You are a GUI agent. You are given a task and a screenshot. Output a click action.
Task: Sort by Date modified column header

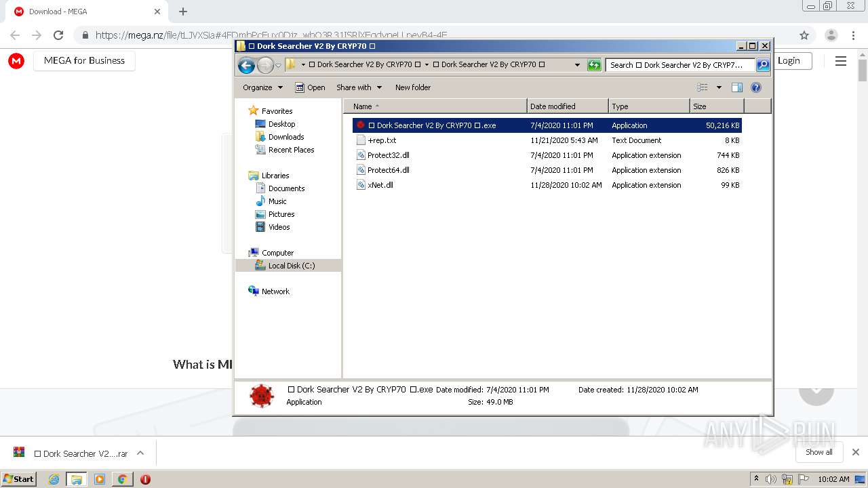[568, 106]
